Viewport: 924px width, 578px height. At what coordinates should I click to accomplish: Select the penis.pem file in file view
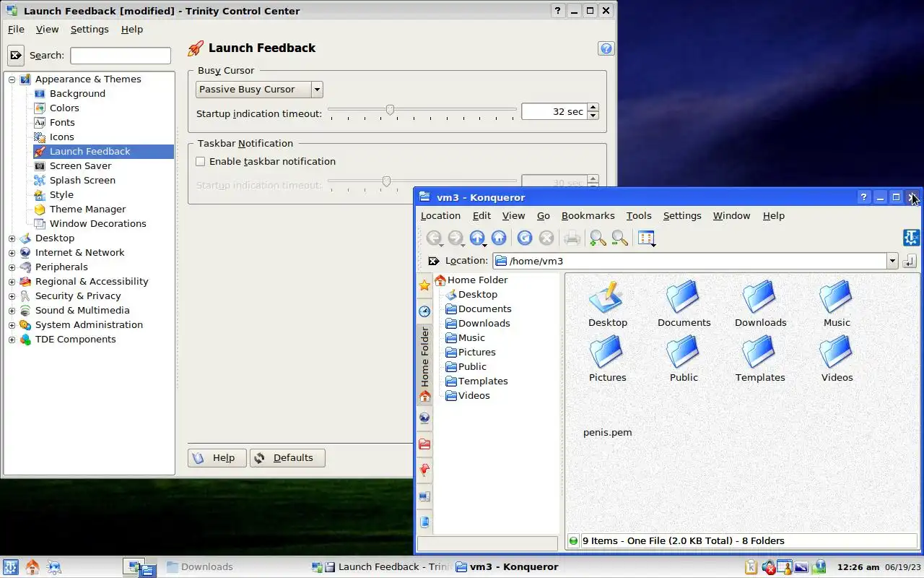(607, 433)
